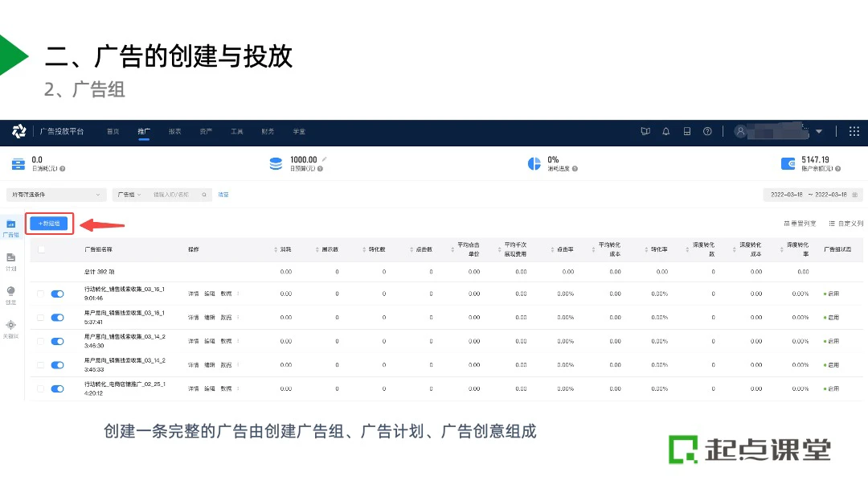Switch to the 报表 menu tab
Screen dimensions: 868x489
pos(174,131)
